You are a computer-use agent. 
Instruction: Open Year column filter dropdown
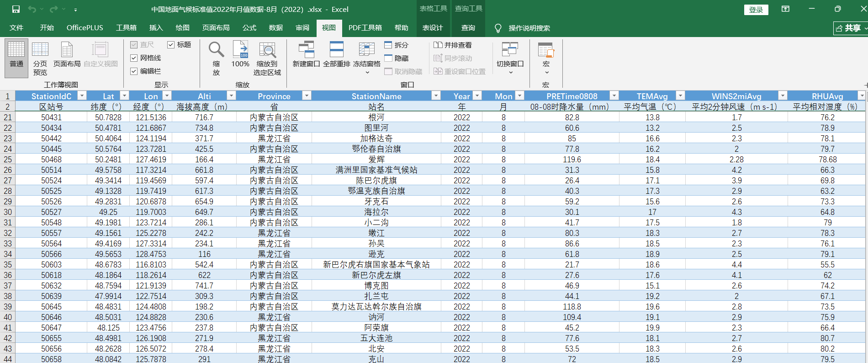click(477, 96)
